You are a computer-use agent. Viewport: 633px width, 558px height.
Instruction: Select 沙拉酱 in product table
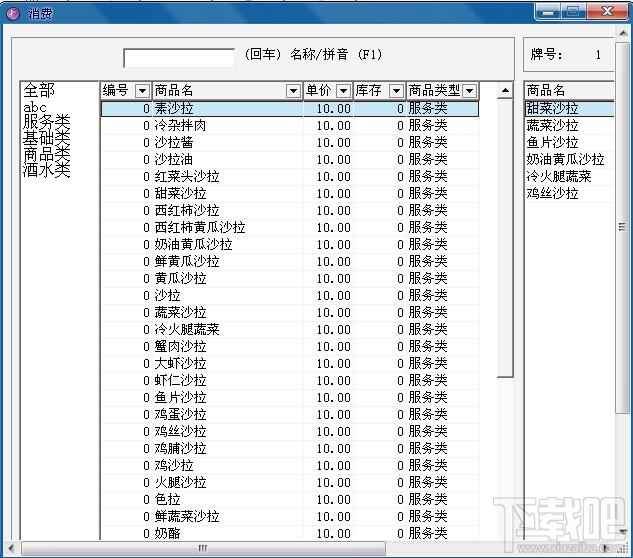pos(289,143)
